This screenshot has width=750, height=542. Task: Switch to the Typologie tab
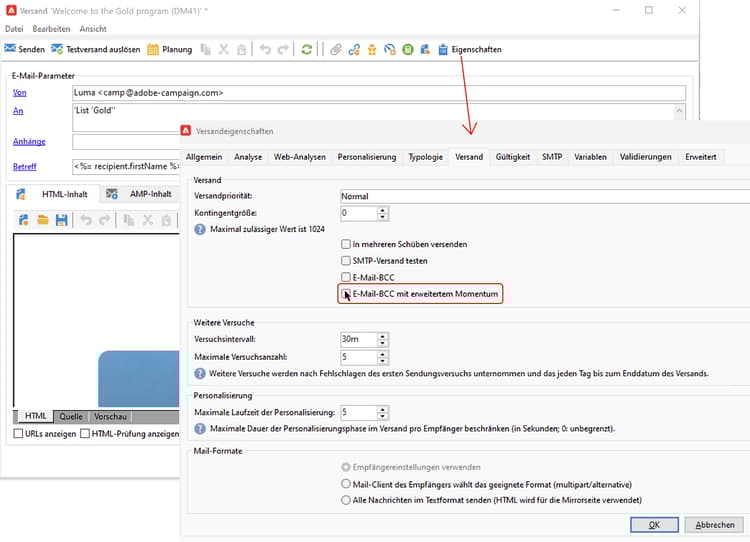click(426, 157)
